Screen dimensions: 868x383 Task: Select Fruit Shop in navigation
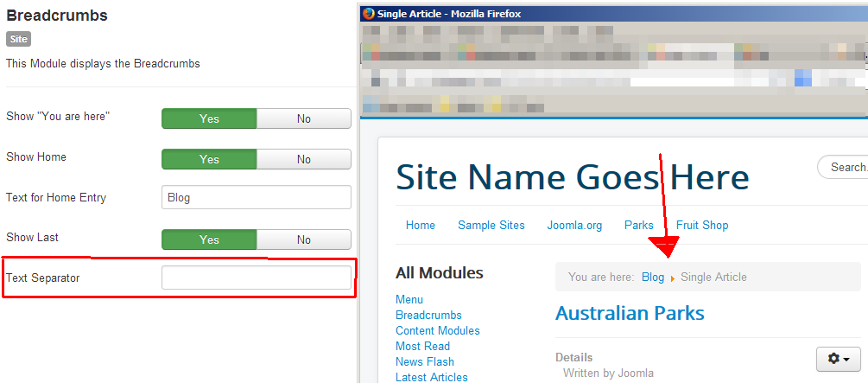point(701,225)
